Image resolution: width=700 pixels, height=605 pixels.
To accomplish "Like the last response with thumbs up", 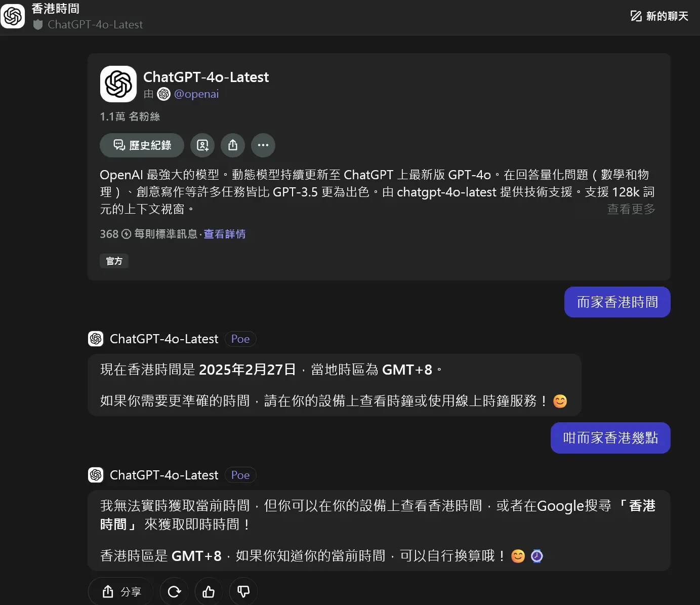I will (209, 591).
